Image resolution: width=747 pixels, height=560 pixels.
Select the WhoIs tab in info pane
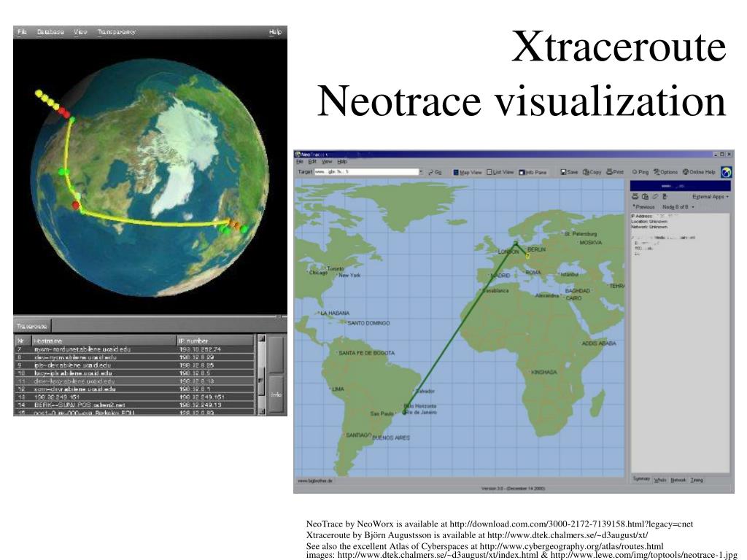[659, 480]
